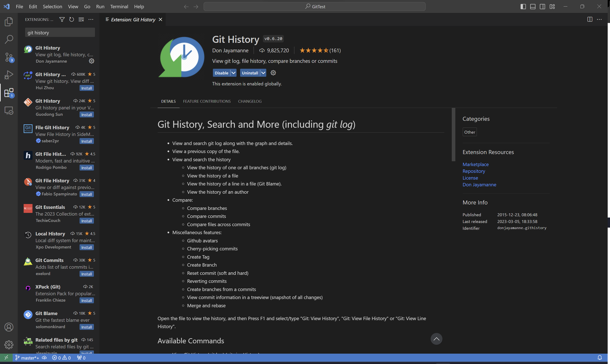Toggle the secondary side bar layout
The width and height of the screenshot is (610, 364).
(x=542, y=6)
